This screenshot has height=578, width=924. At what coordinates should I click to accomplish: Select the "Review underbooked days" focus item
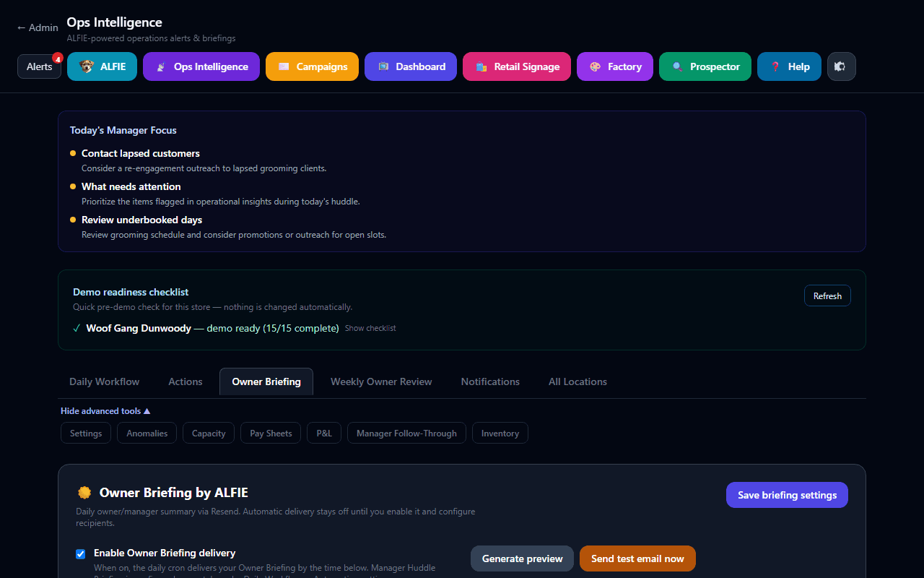[x=141, y=220]
